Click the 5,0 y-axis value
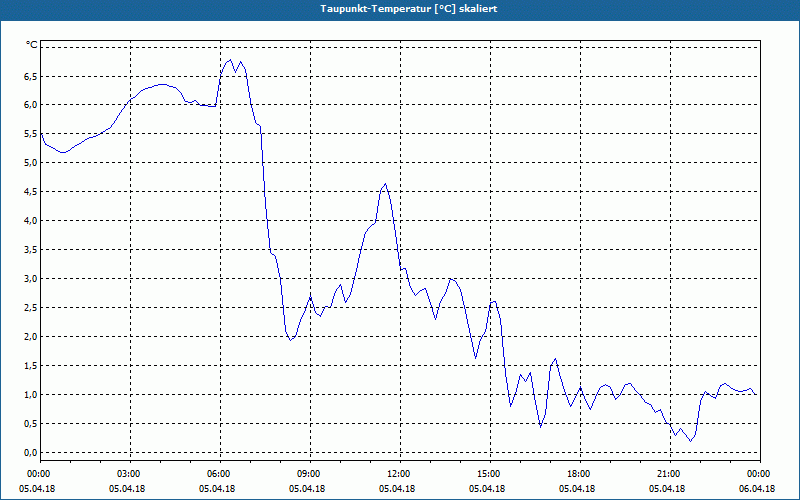The width and height of the screenshot is (800, 500). tap(31, 163)
